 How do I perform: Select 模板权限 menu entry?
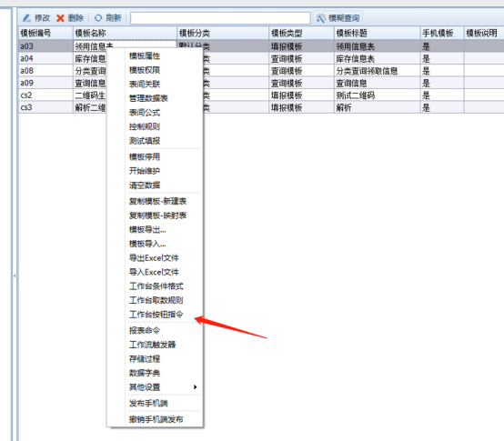pos(145,70)
